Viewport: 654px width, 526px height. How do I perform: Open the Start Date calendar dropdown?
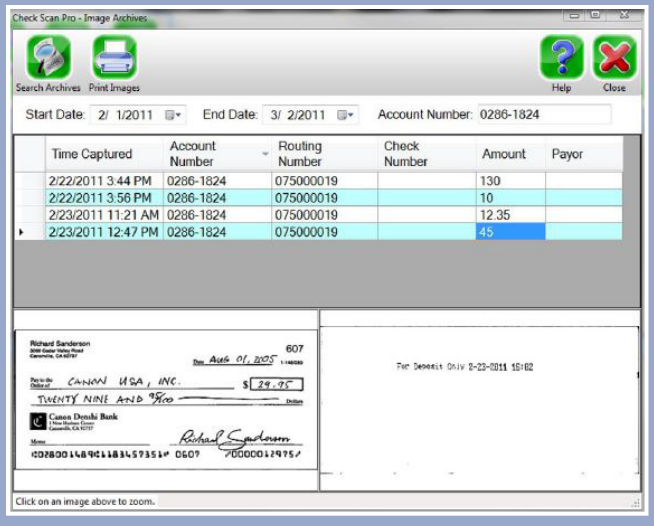(x=173, y=115)
